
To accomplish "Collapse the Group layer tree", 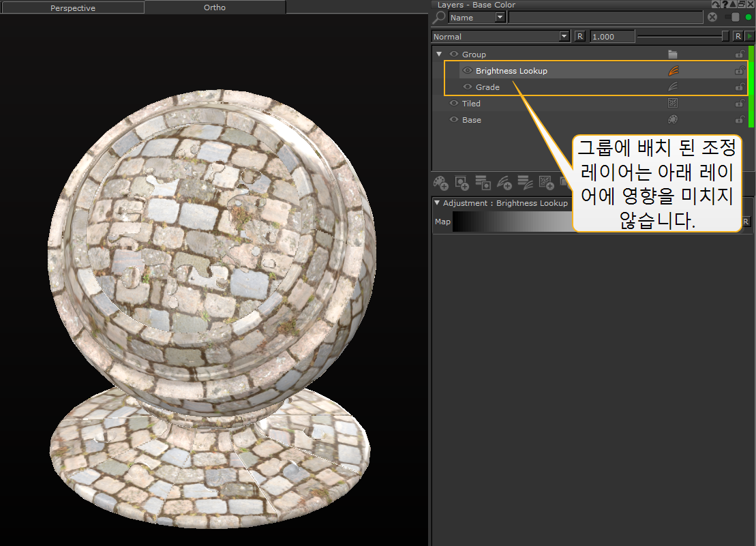I will (439, 55).
